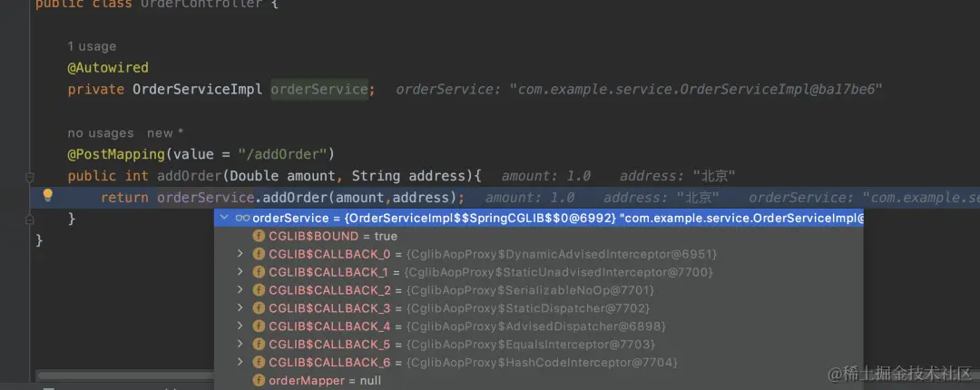Screen dimensions: 980x390
Task: Click the @Autowired annotation
Action: pyautogui.click(x=108, y=67)
